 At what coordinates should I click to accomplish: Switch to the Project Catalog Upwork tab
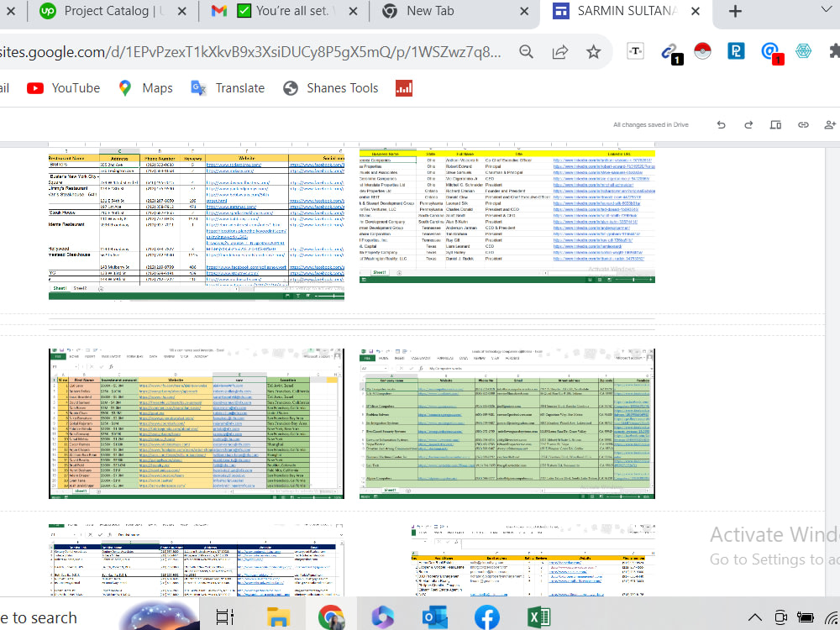pyautogui.click(x=104, y=11)
